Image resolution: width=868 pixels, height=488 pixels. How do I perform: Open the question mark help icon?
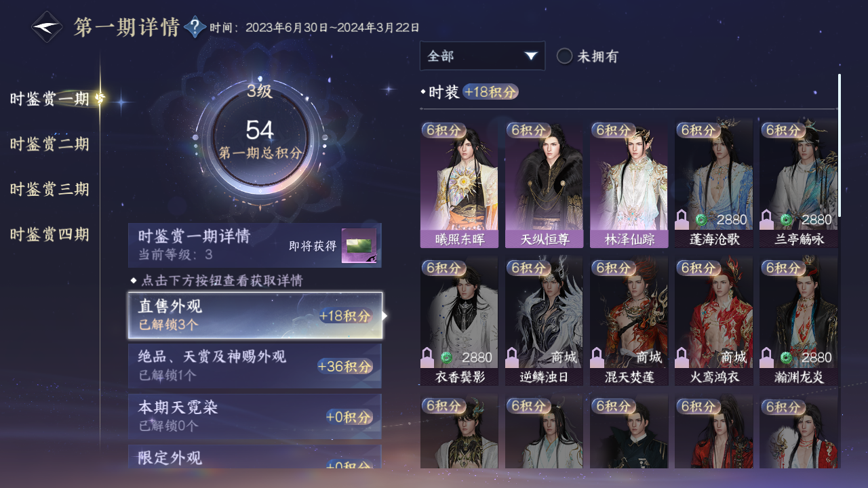[195, 27]
